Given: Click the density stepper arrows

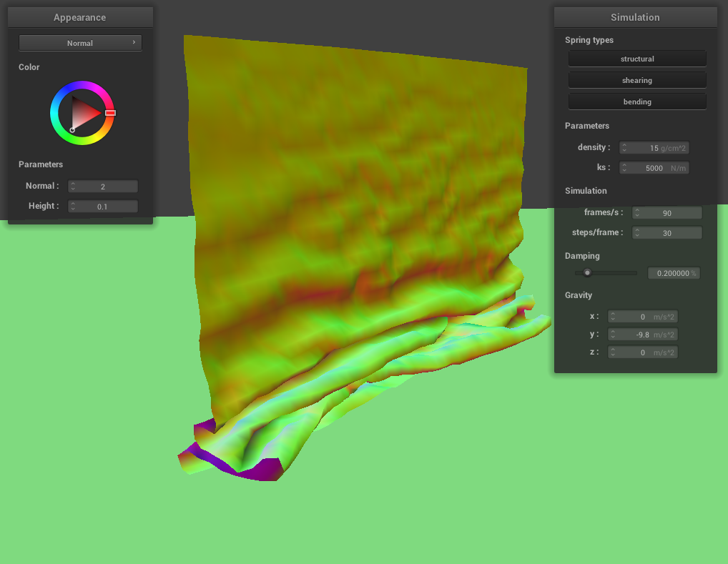Looking at the screenshot, I should coord(624,148).
